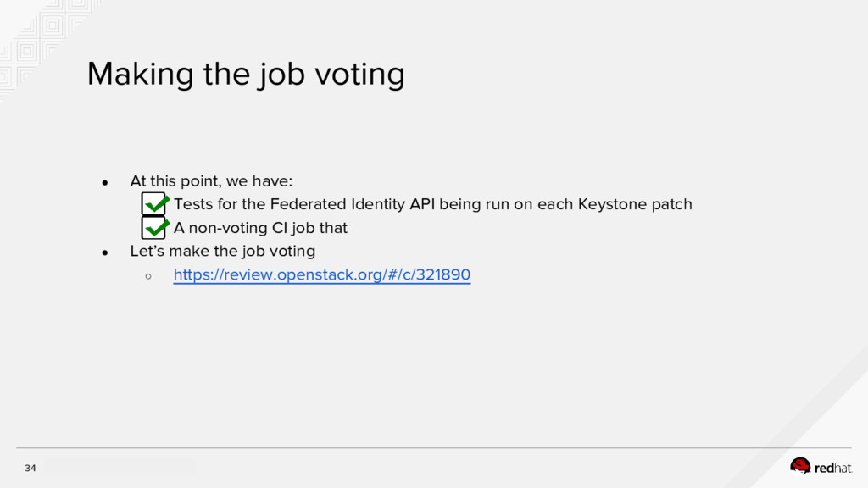Click the word 'Keystone' in the first checked item

click(x=611, y=204)
